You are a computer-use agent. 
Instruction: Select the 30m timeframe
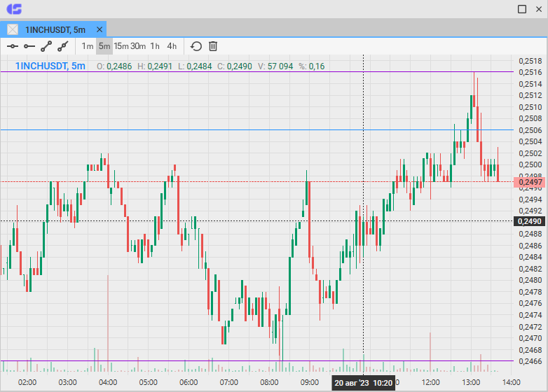coord(138,46)
